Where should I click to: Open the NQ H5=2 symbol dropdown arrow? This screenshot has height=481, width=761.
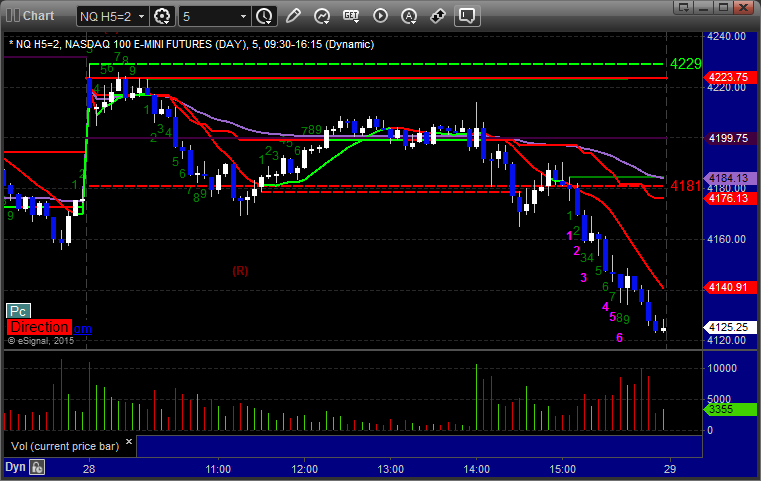pos(141,17)
